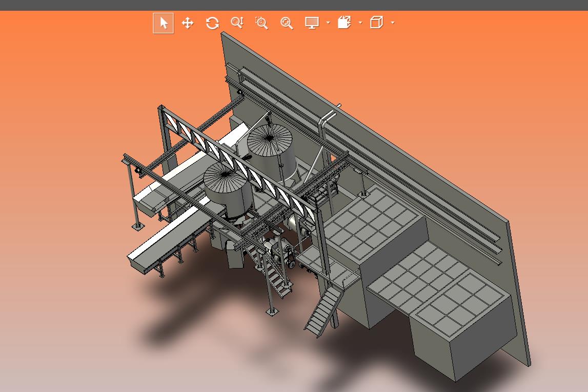Select the Rotate view tool
The height and width of the screenshot is (392, 588).
[x=212, y=23]
